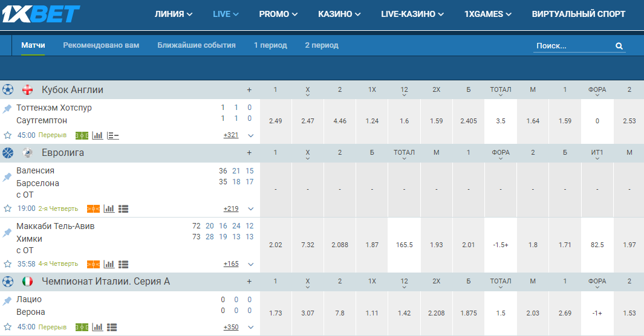Click the basketball icon beside Евролига
The image size is (644, 336).
[x=8, y=153]
